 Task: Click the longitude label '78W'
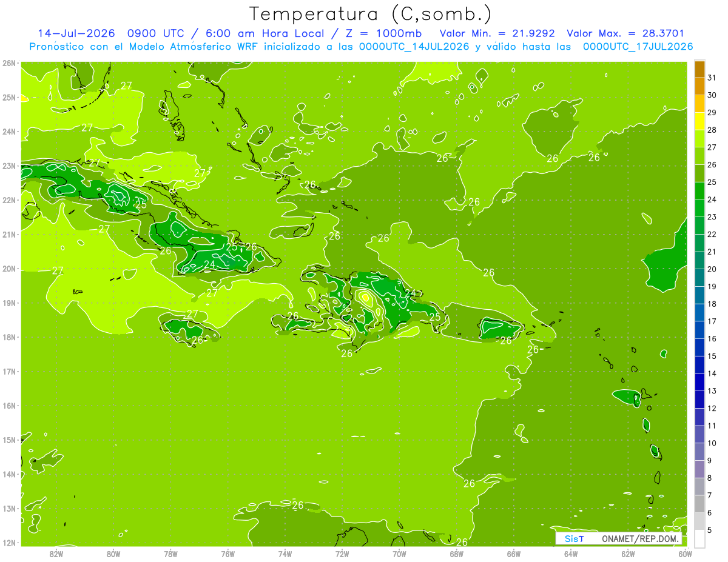pos(170,553)
